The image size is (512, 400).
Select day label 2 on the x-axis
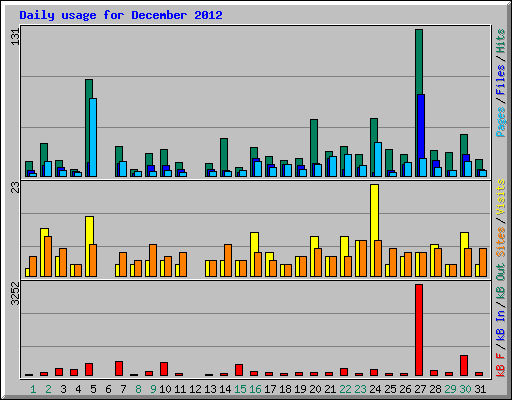pyautogui.click(x=48, y=389)
